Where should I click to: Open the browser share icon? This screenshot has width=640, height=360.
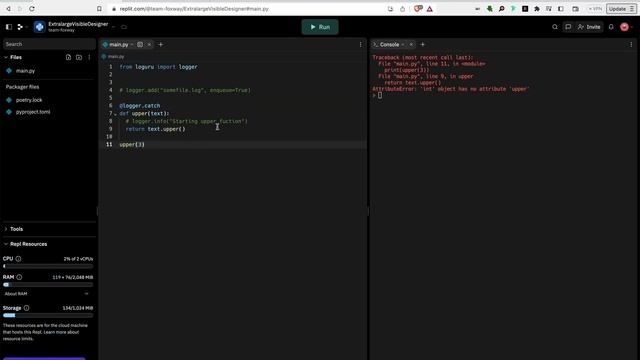402,9
